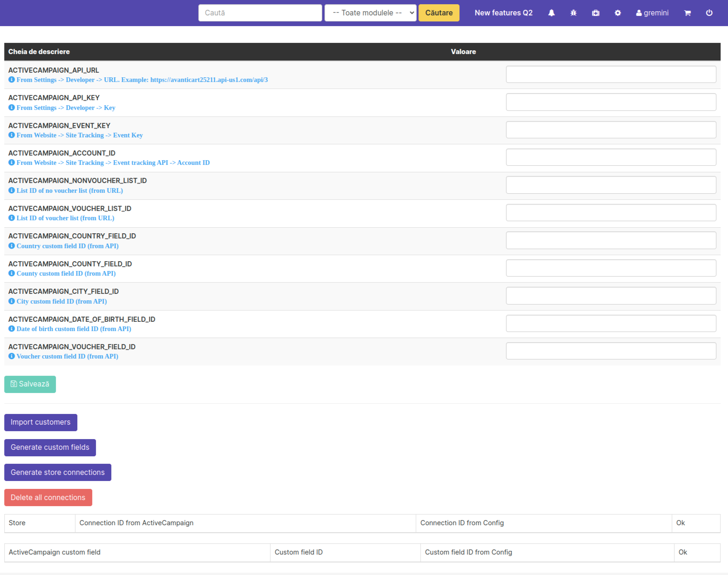The height and width of the screenshot is (575, 728).
Task: Click the bug report icon
Action: 573,13
